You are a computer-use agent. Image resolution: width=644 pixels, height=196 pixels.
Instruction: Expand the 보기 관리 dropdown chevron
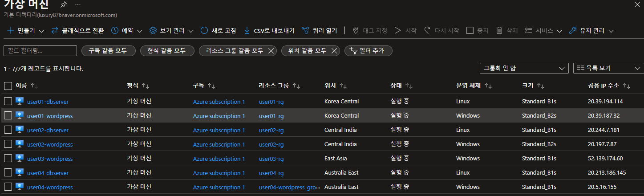tap(191, 31)
